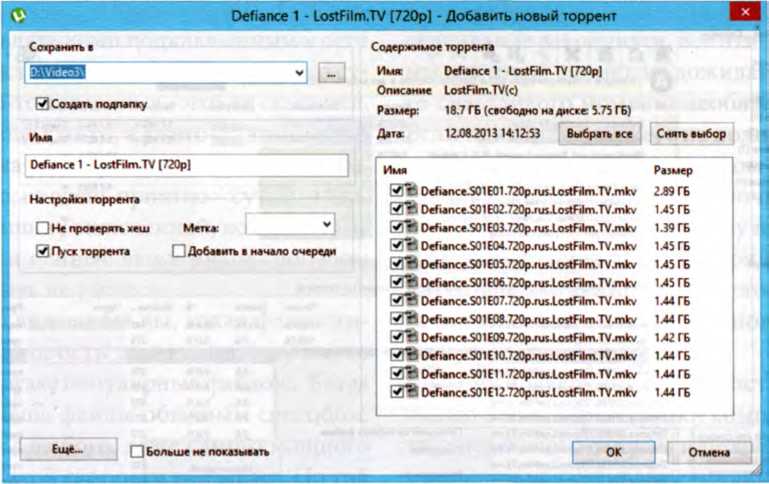769x484 pixels.
Task: Uncheck Defiance.S01E12 file checkbox
Action: (398, 391)
